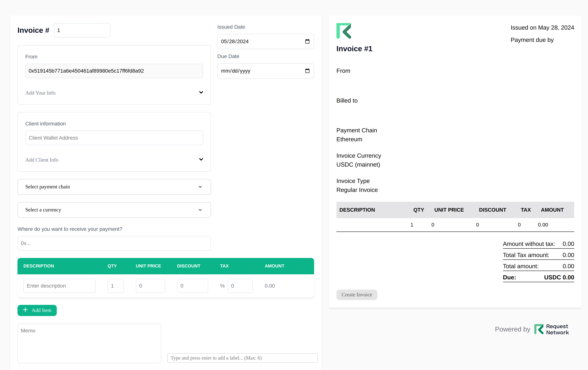Click the Enter description field
The height and width of the screenshot is (370, 588).
[59, 286]
